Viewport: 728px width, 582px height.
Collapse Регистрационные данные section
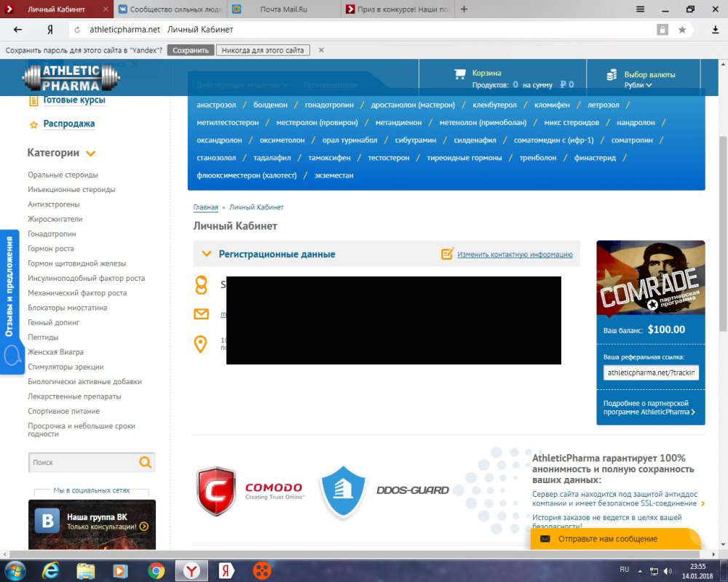[205, 254]
